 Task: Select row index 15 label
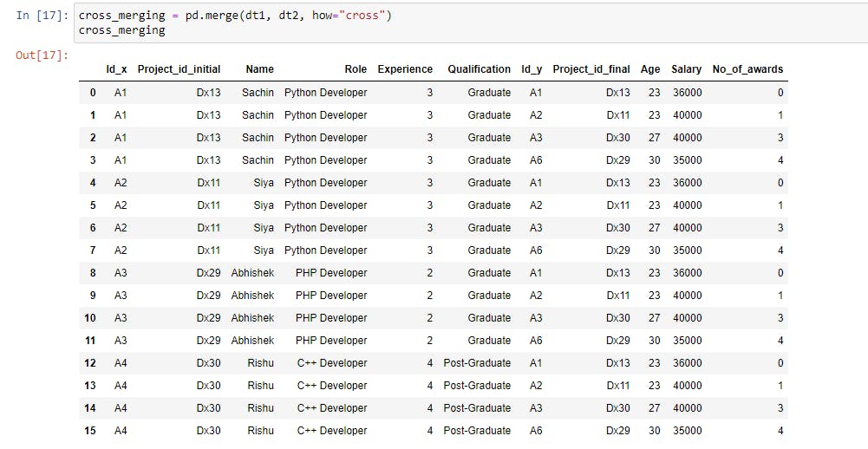[89, 430]
